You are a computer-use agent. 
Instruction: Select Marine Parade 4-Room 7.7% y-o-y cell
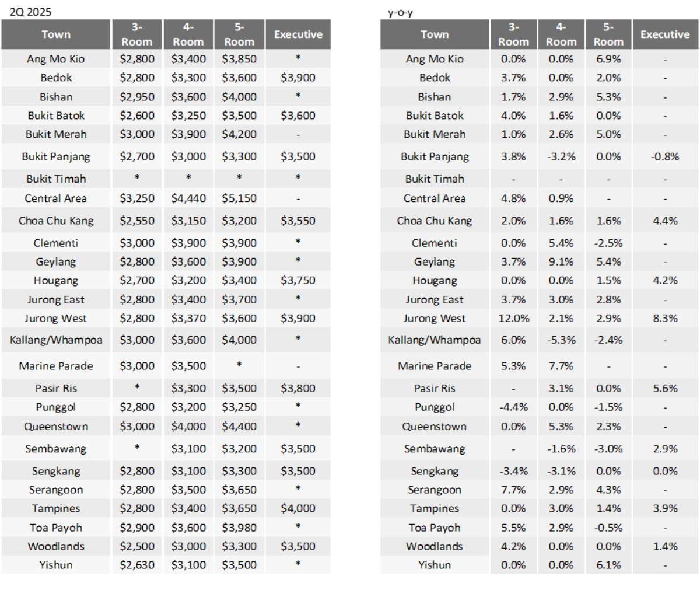[561, 366]
